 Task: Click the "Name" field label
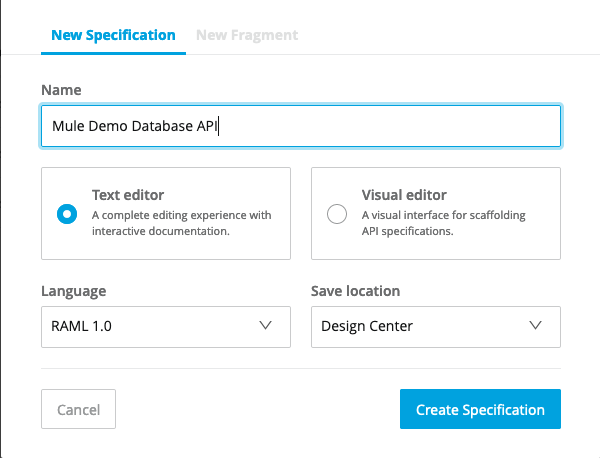[x=61, y=90]
